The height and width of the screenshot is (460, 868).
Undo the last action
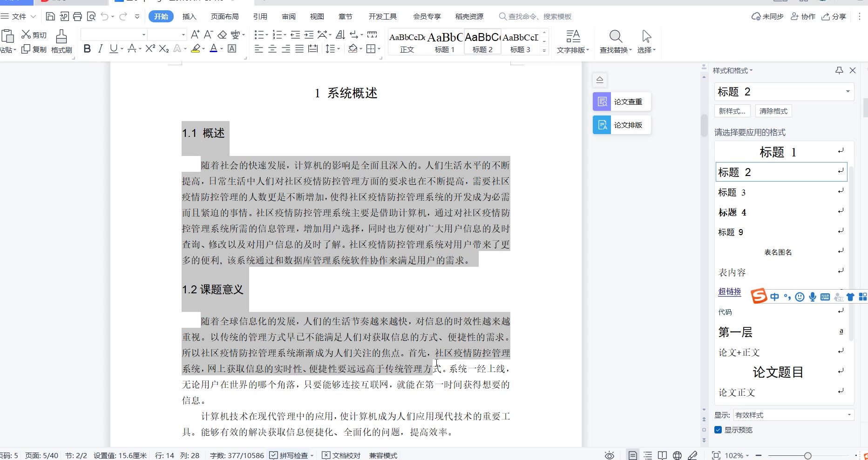tap(105, 17)
